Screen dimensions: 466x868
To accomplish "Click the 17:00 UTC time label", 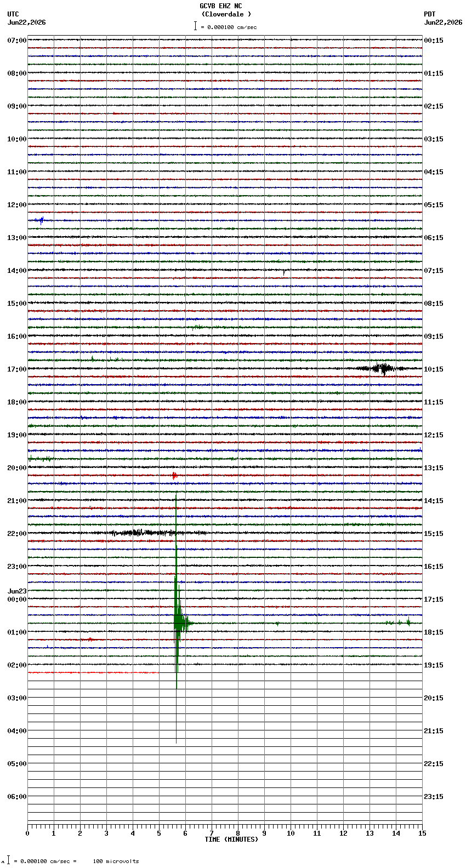I will coord(17,369).
